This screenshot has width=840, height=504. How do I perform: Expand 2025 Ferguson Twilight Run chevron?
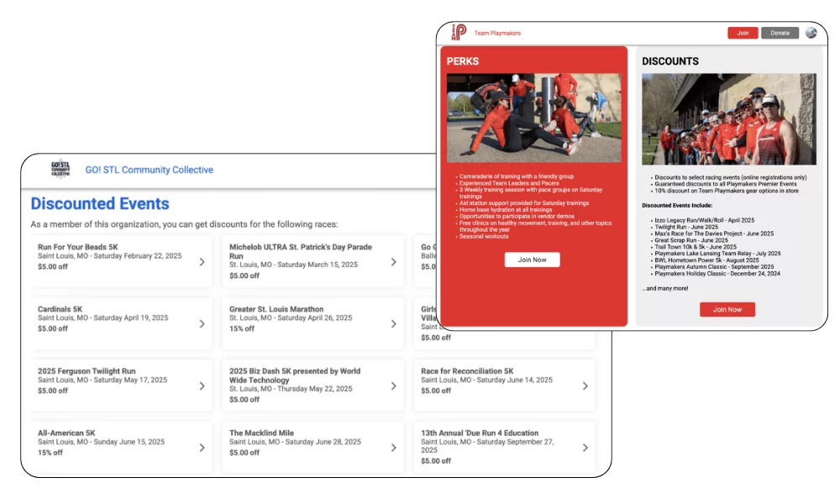click(202, 386)
